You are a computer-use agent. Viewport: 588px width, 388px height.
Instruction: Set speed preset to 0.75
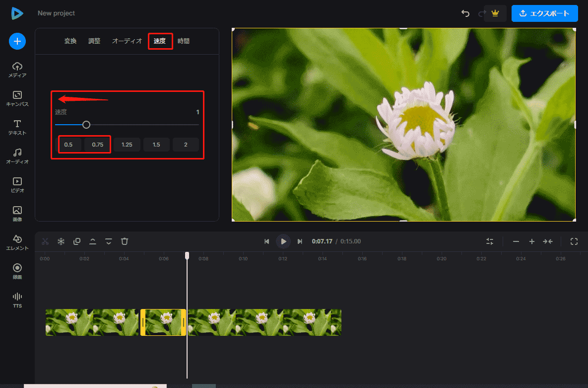coord(97,145)
